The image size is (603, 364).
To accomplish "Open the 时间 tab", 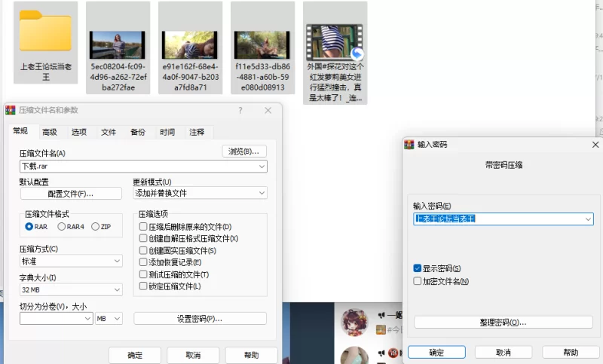I will pos(167,132).
